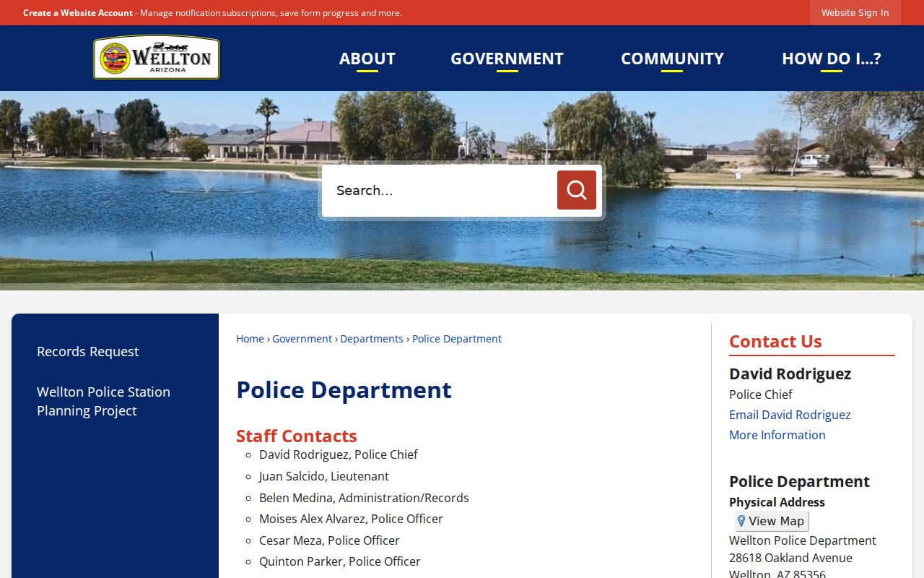The image size is (924, 578).
Task: Click David Rodriguez name in Contact Us
Action: point(790,374)
